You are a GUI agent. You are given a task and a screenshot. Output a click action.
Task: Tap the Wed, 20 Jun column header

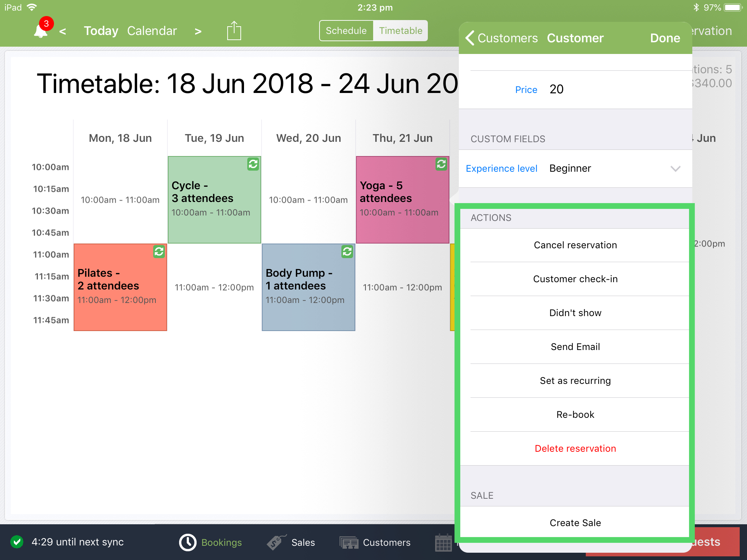click(x=309, y=138)
